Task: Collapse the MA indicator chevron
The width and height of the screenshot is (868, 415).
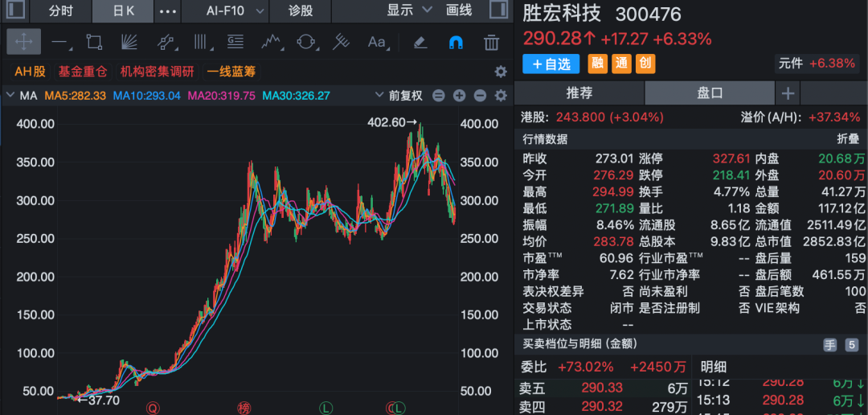Action: click(x=10, y=96)
